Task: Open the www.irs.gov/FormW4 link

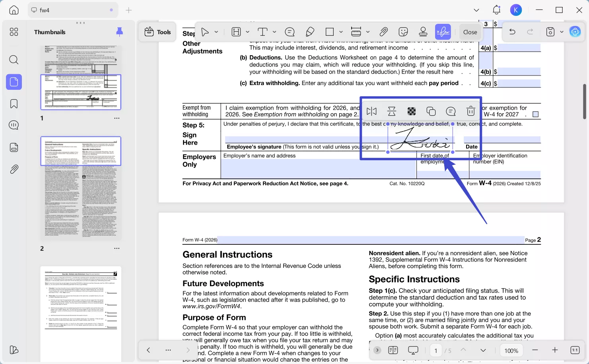Action: tap(211, 307)
